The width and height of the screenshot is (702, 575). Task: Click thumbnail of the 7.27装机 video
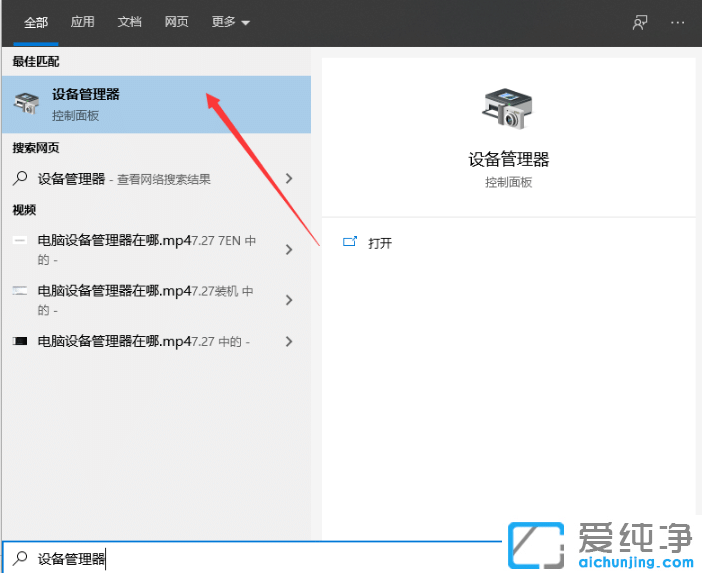click(20, 291)
